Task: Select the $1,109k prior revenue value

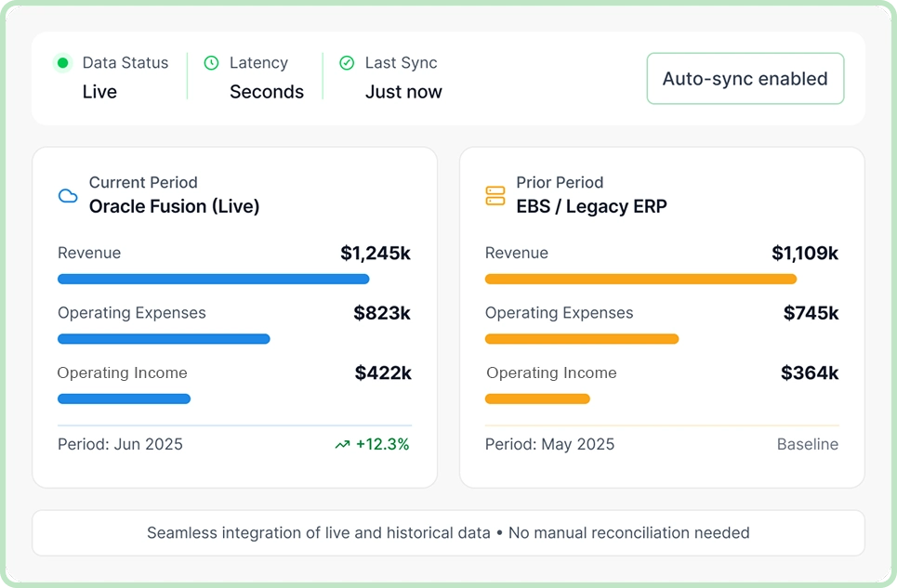Action: [x=805, y=254]
